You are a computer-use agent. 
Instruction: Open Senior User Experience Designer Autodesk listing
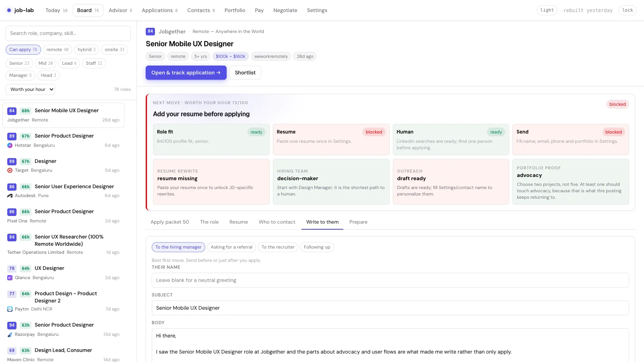click(x=64, y=191)
